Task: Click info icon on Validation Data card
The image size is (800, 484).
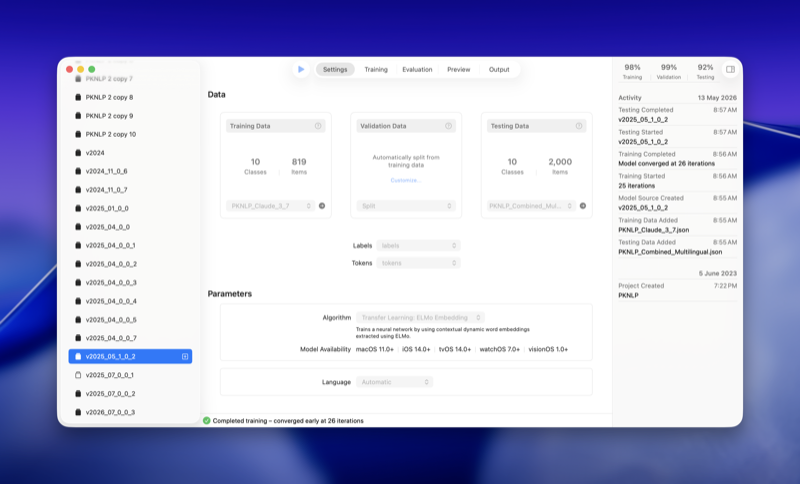Action: (448, 126)
